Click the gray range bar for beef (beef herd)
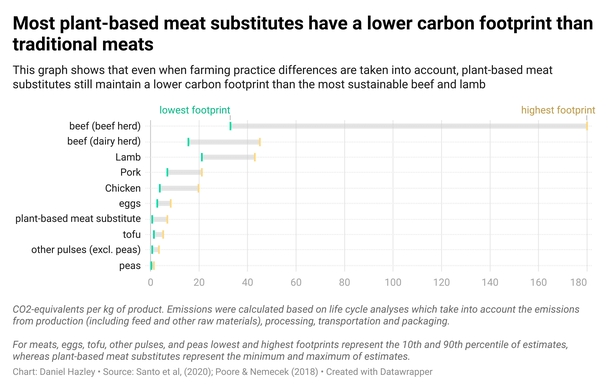The height and width of the screenshot is (390, 614). pyautogui.click(x=409, y=126)
